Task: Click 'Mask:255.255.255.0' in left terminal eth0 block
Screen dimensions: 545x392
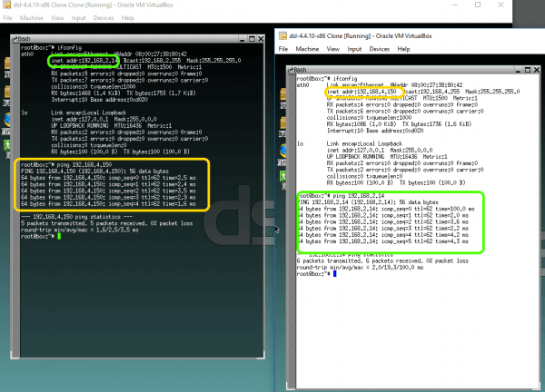Action: (x=213, y=61)
